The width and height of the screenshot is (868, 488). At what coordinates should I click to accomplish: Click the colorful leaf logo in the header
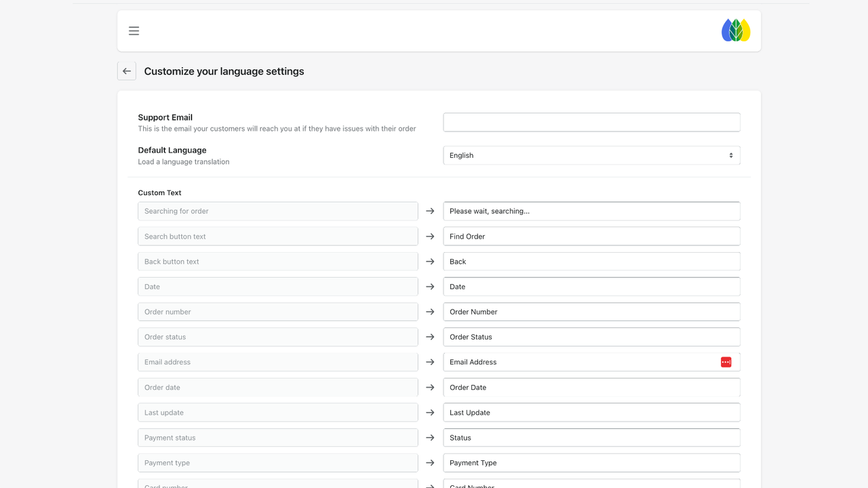(x=735, y=30)
